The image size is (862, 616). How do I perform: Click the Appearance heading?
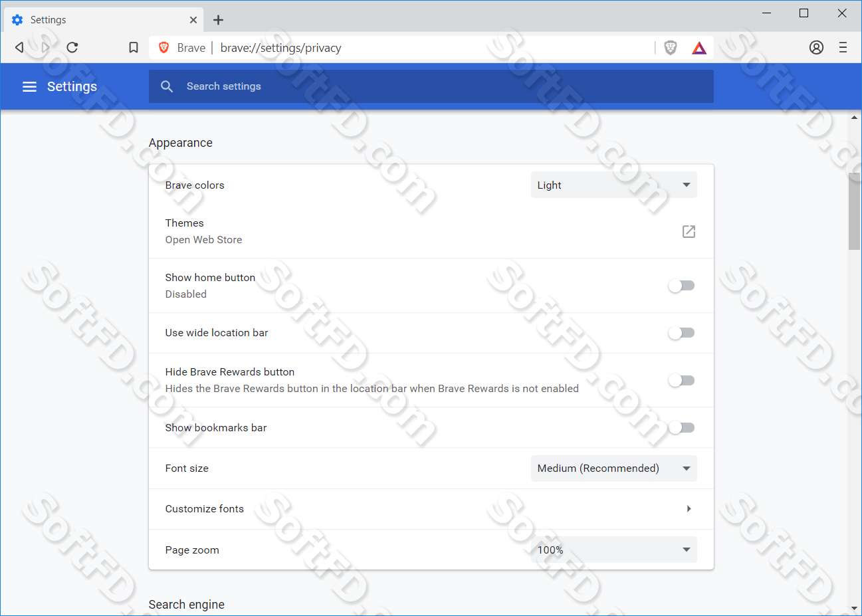click(x=181, y=143)
